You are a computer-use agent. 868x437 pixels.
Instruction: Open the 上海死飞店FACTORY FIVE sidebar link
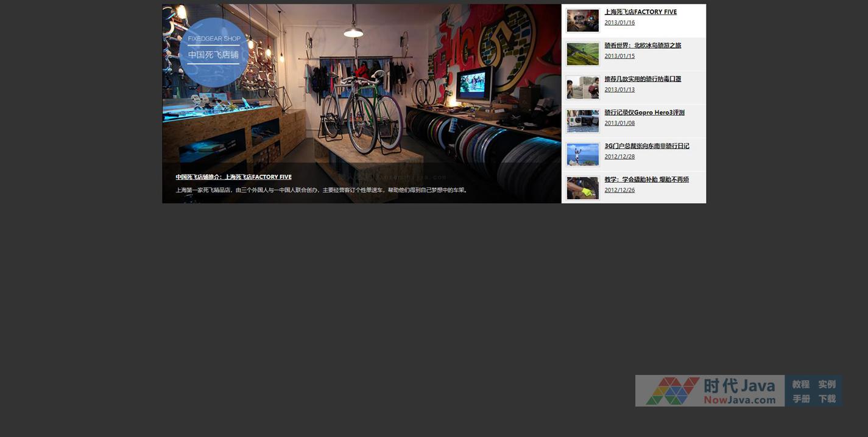pos(640,12)
